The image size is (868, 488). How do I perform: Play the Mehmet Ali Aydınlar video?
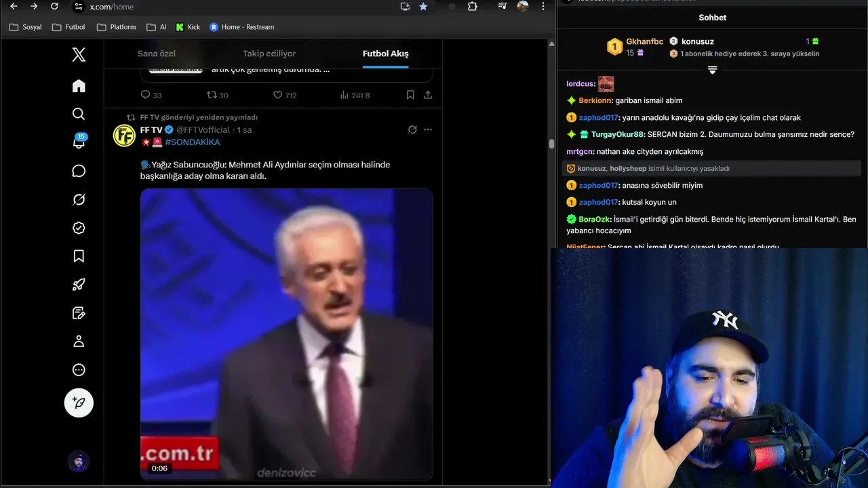click(287, 334)
